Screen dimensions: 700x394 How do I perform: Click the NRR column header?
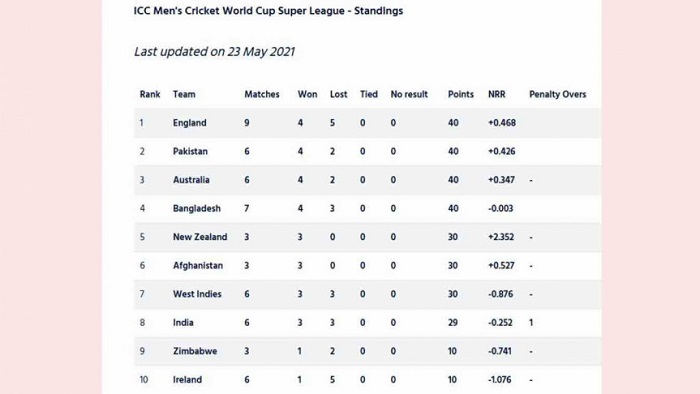coord(496,94)
